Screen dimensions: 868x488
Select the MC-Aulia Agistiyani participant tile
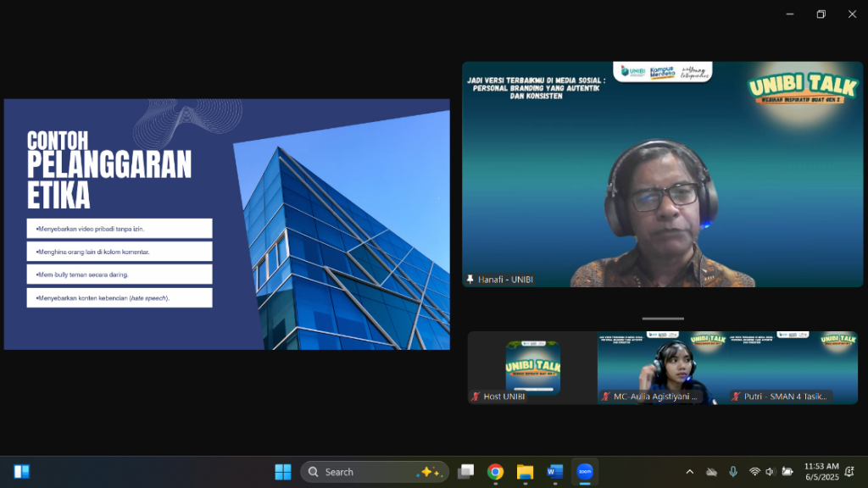pyautogui.click(x=663, y=368)
